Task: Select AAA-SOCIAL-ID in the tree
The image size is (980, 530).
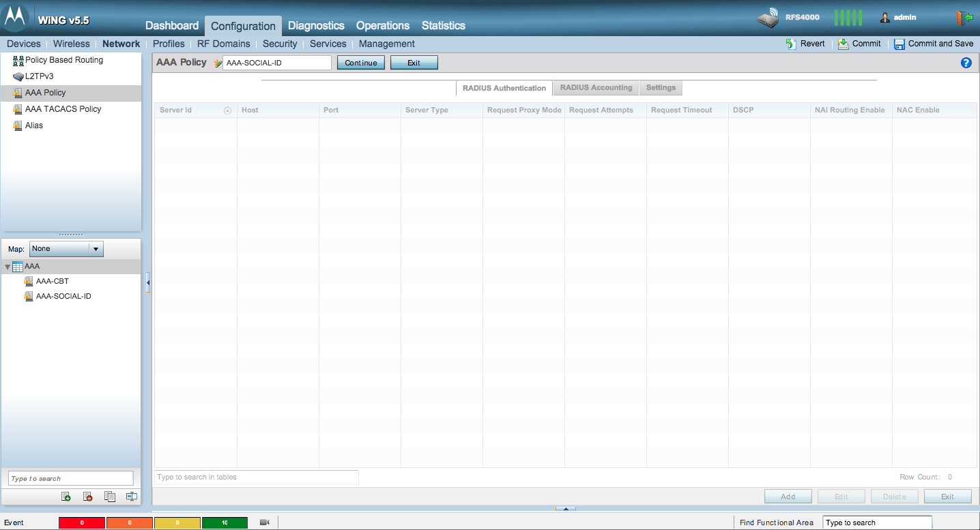Action: click(63, 297)
